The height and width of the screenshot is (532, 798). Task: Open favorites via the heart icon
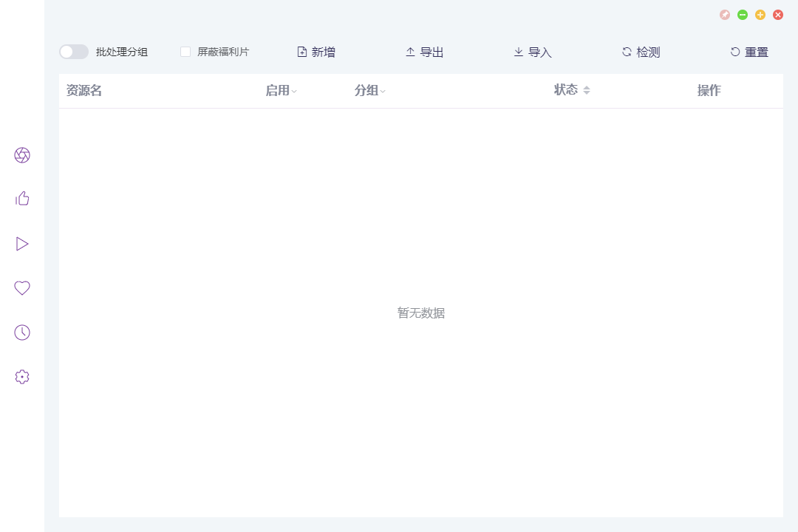(x=22, y=287)
